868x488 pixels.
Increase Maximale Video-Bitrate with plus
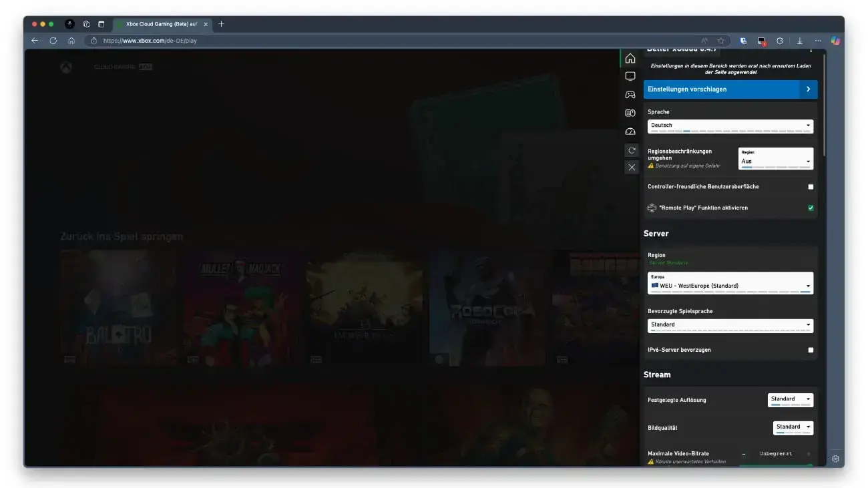(x=809, y=454)
